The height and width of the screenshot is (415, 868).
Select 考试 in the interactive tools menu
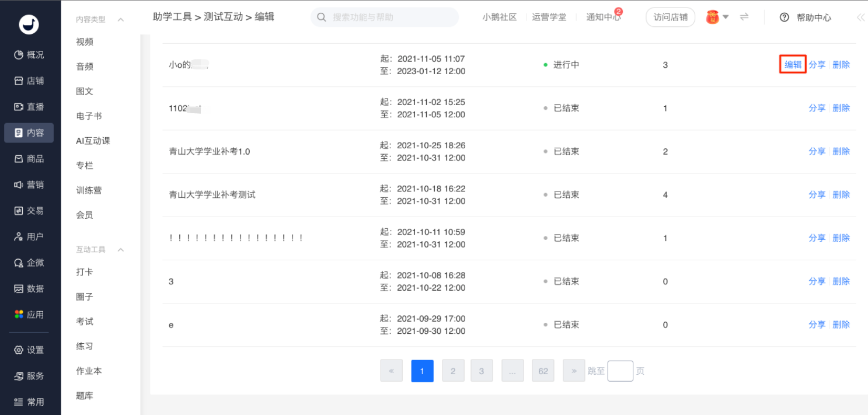(85, 322)
